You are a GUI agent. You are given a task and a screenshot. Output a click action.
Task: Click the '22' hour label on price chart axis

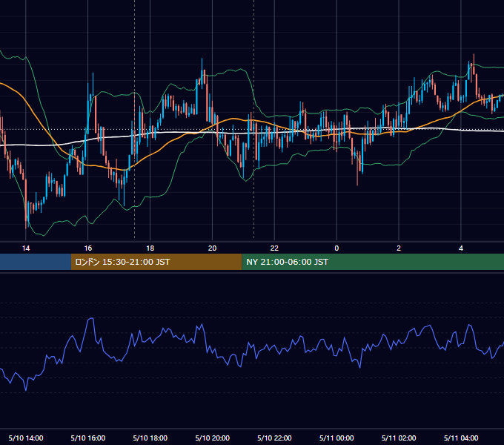[274, 248]
